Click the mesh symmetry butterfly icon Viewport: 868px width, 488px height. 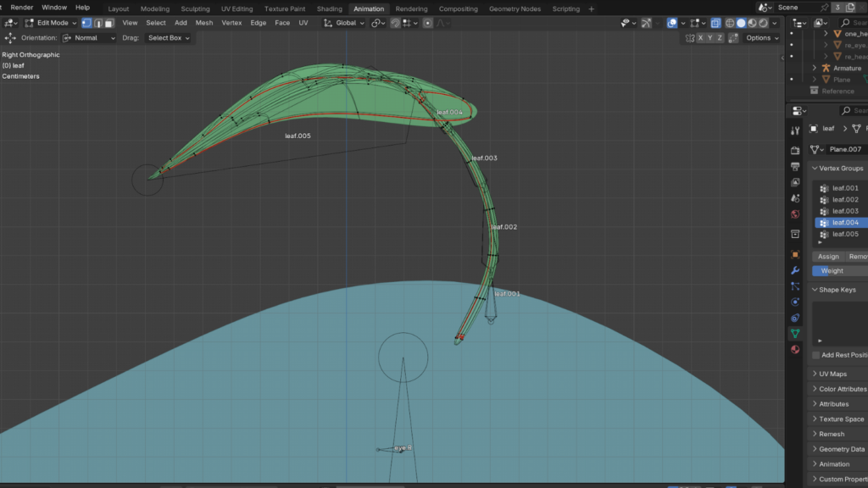tap(690, 37)
